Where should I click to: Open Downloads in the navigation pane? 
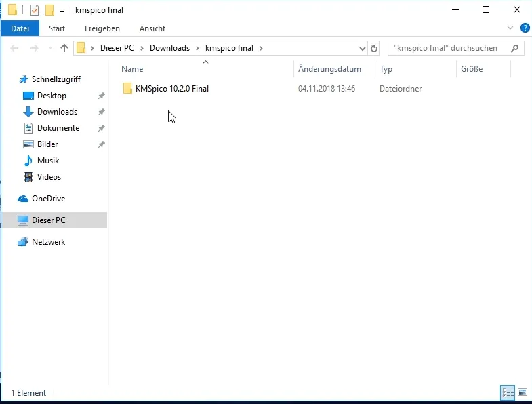(x=58, y=112)
